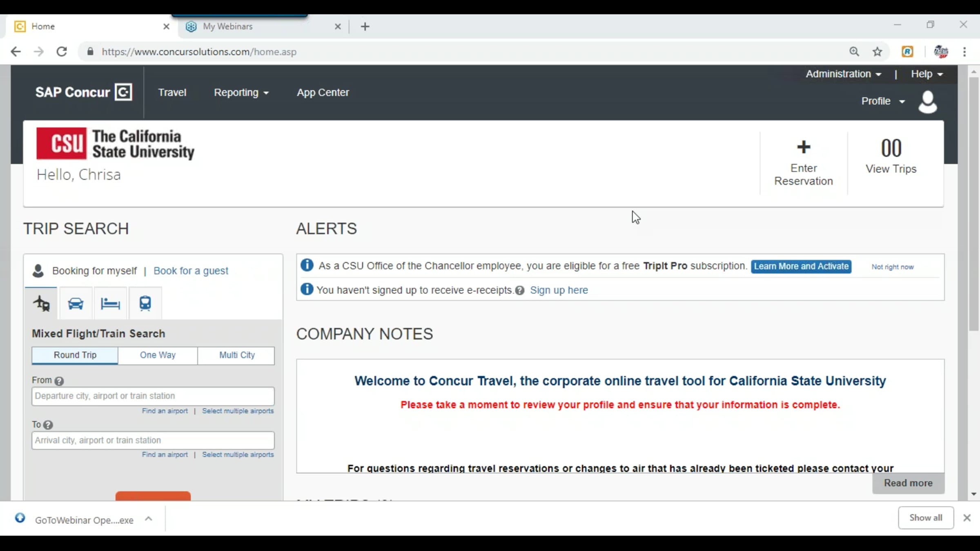The image size is (980, 551).
Task: Select One Way search type
Action: (x=158, y=355)
